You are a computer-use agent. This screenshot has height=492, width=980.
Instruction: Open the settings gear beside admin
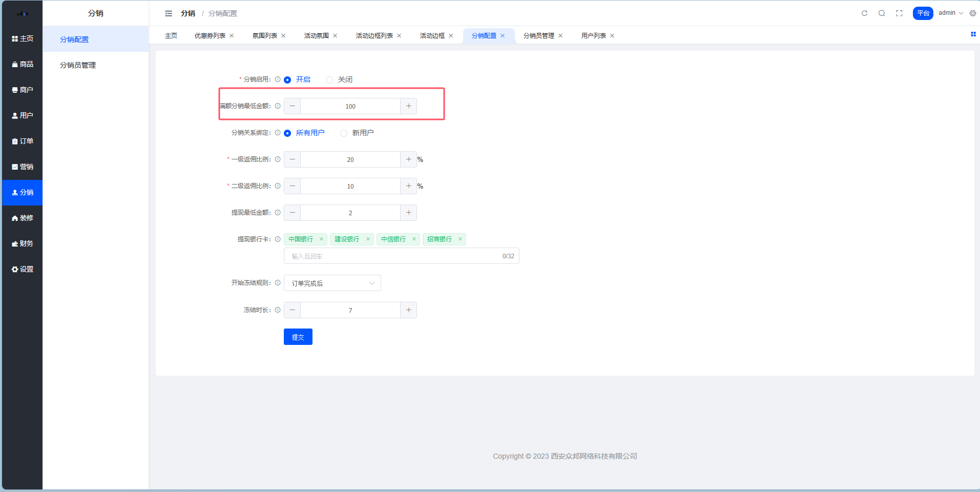click(x=972, y=13)
